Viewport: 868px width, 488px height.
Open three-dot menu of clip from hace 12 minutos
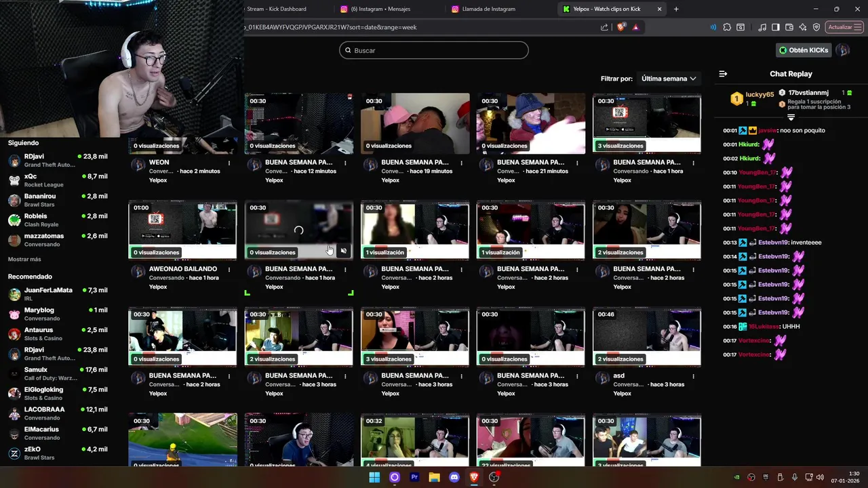[345, 163]
